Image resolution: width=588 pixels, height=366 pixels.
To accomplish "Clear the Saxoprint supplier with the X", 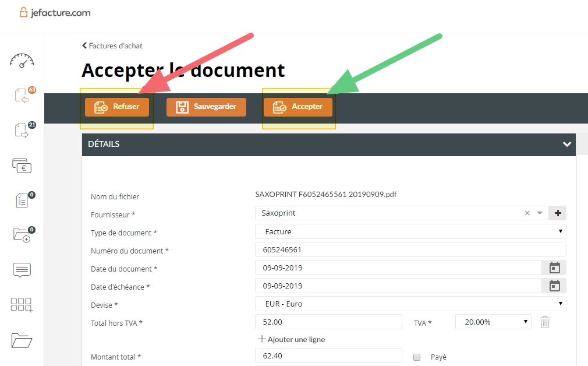I will click(x=527, y=213).
